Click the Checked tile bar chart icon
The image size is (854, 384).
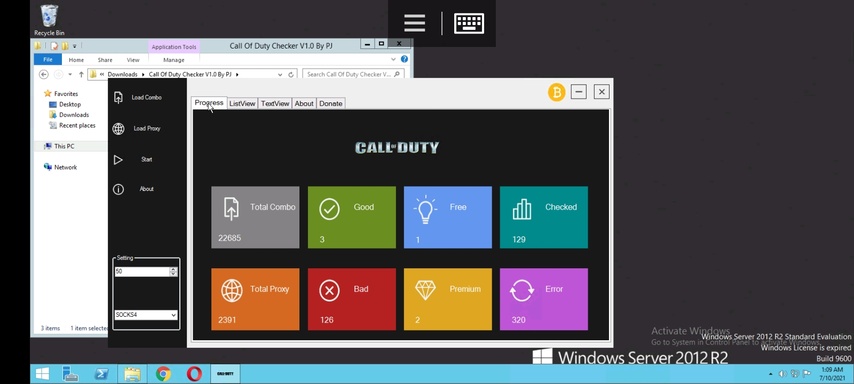522,209
